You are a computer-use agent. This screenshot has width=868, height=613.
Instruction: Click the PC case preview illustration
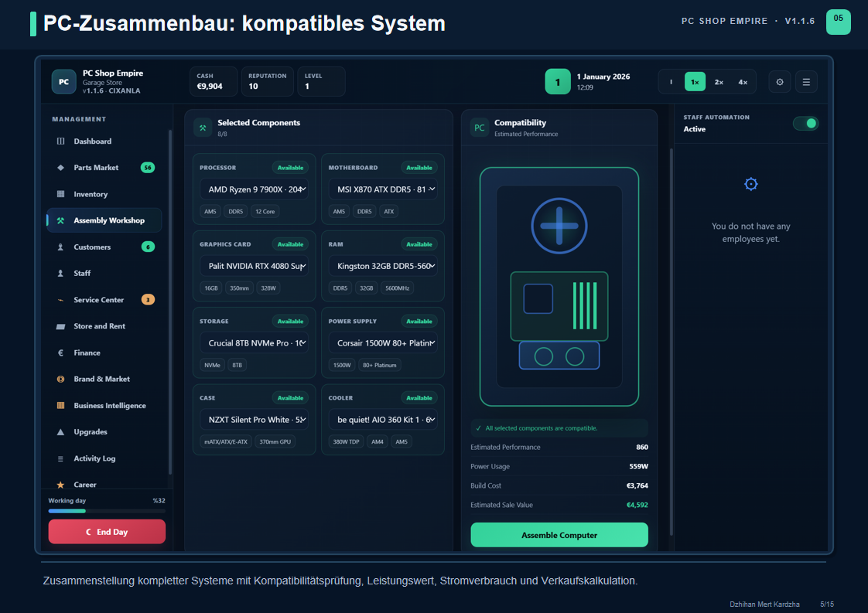coord(559,287)
